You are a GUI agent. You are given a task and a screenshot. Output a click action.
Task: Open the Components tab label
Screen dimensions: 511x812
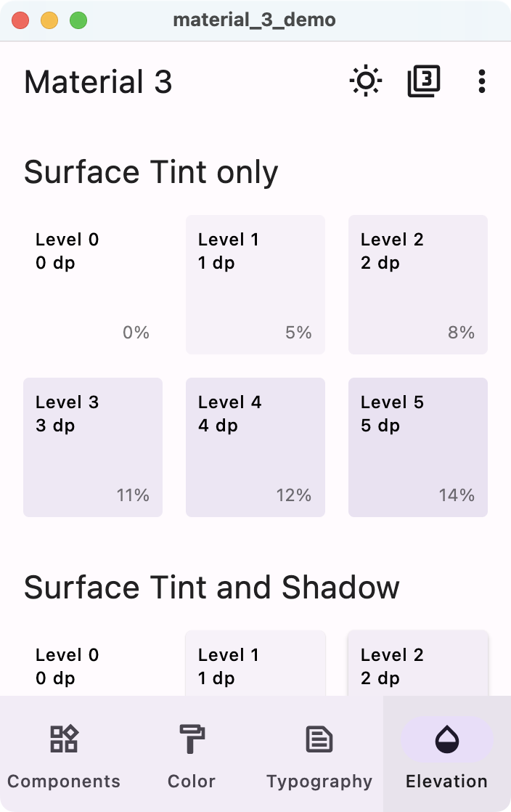coord(64,781)
